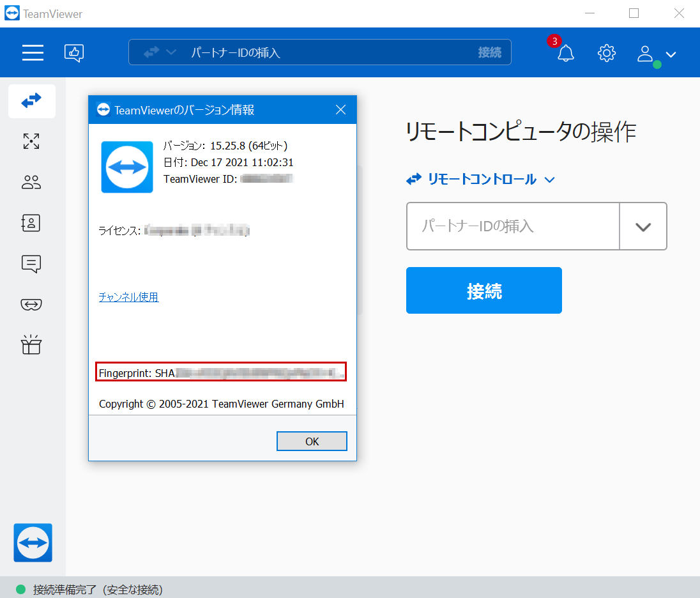This screenshot has height=598, width=700.
Task: Open gift box sidebar icon
Action: click(31, 345)
